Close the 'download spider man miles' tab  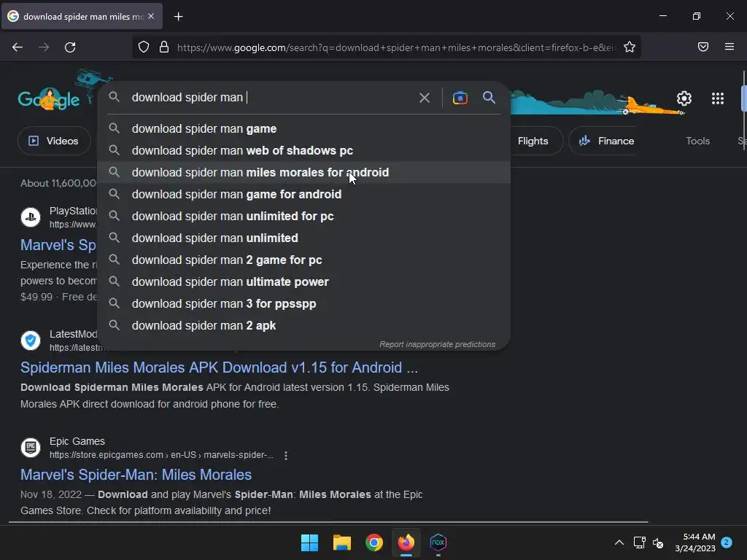(151, 16)
